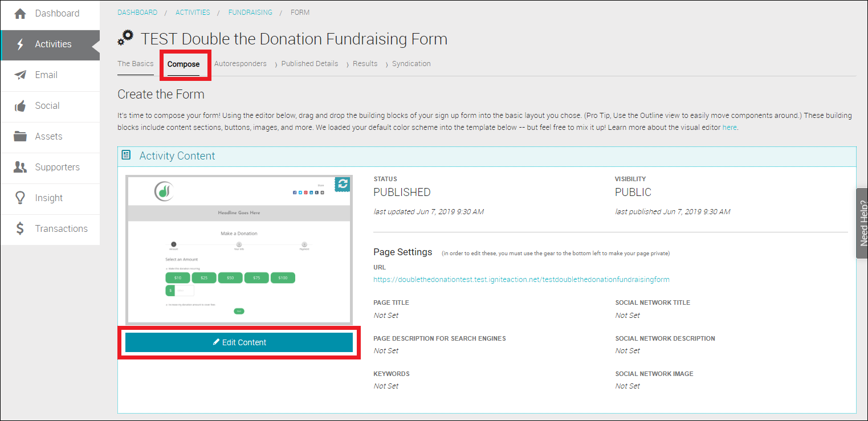Open the Results tab
The height and width of the screenshot is (421, 868).
[x=365, y=64]
